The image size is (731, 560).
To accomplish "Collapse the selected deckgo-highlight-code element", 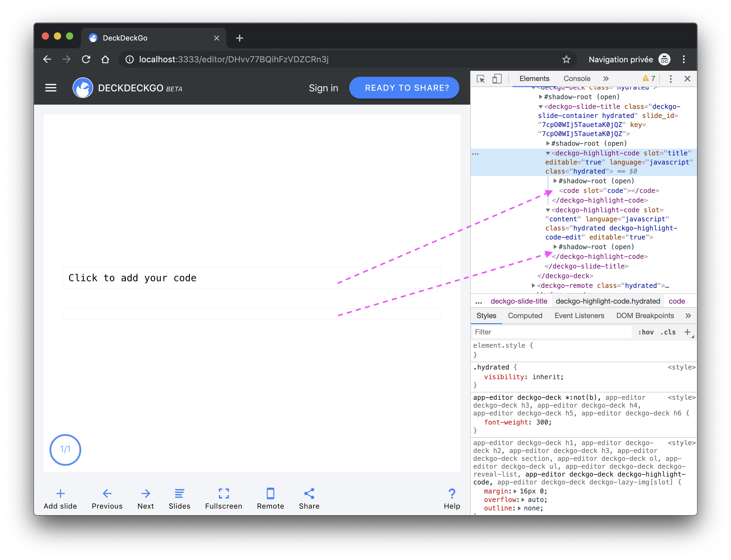I will [x=548, y=153].
